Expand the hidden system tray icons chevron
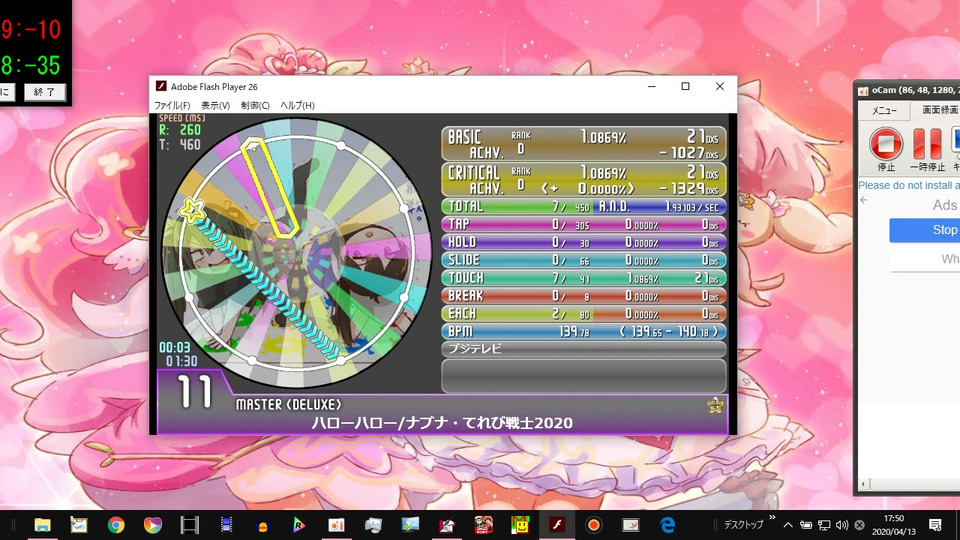Image resolution: width=960 pixels, height=540 pixels. [x=788, y=525]
